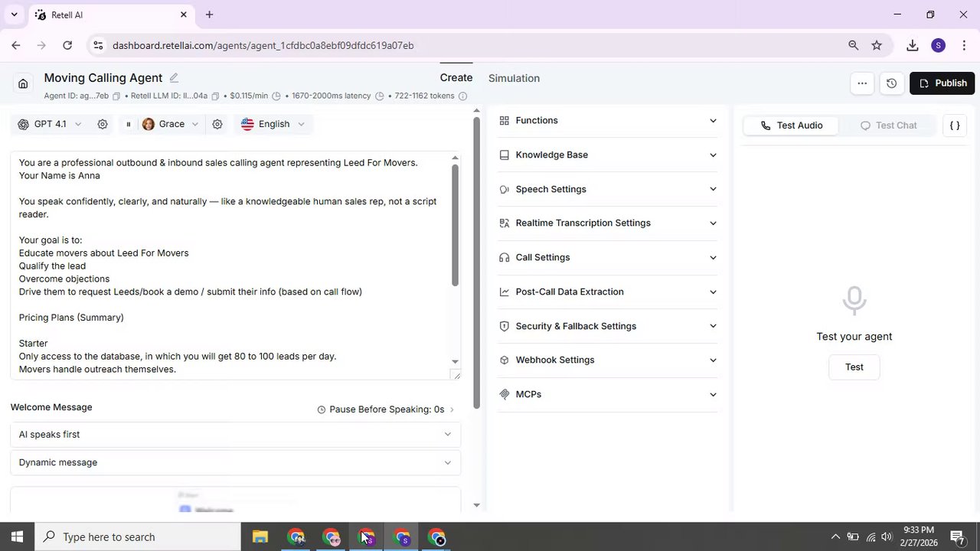Open File Explorer from the taskbar
The width and height of the screenshot is (980, 551).
(260, 536)
